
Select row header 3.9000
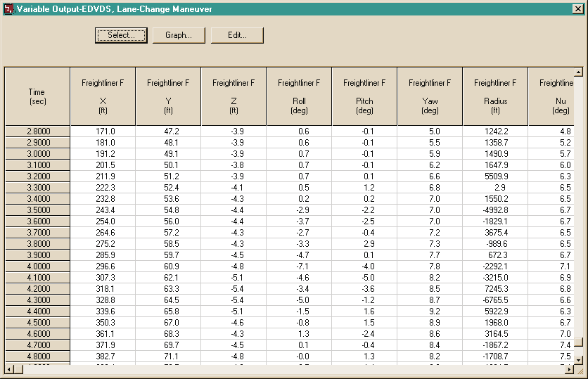coord(37,255)
